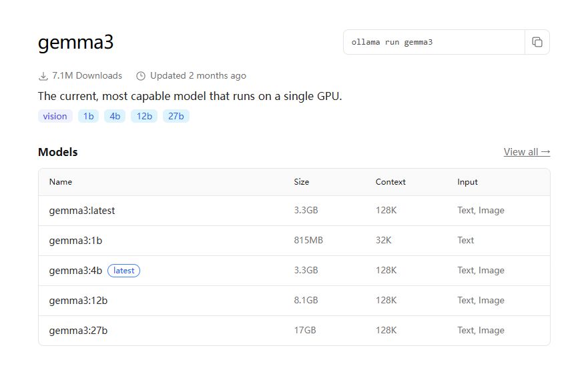Image resolution: width=588 pixels, height=366 pixels.
Task: Click the Name column header
Action: click(61, 182)
